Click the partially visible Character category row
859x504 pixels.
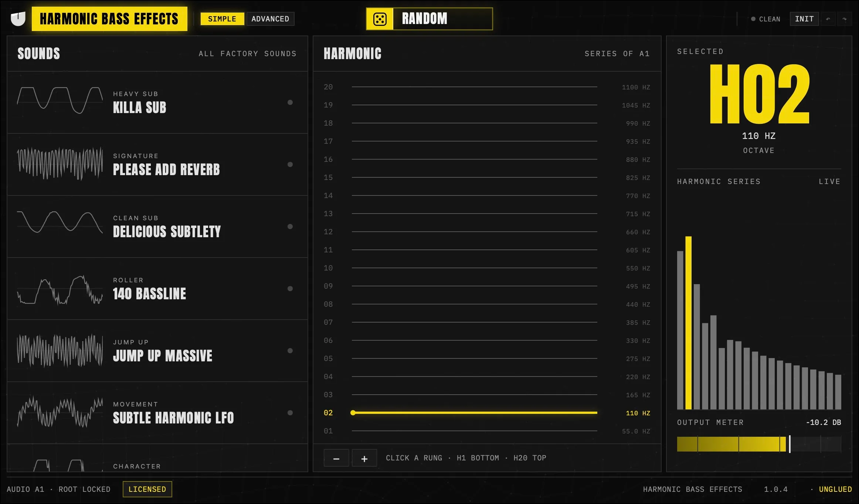point(157,458)
